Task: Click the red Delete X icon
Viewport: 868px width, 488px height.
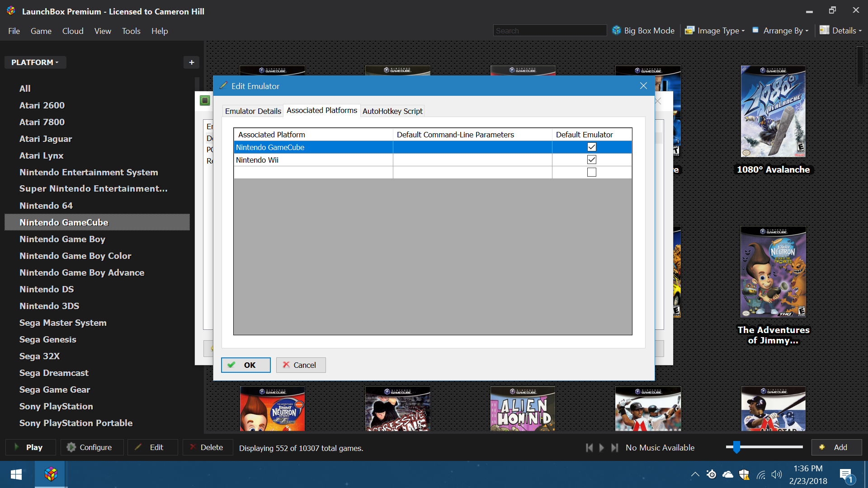Action: click(193, 447)
